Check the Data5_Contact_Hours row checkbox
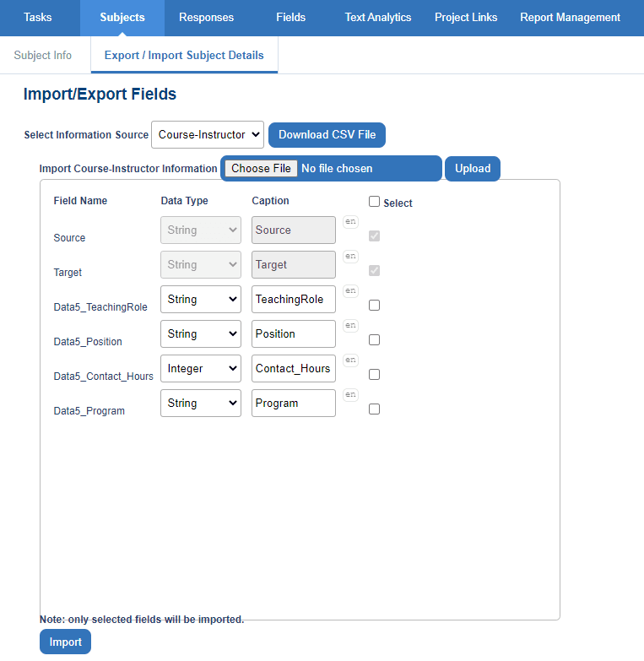The height and width of the screenshot is (661, 644). pyautogui.click(x=374, y=374)
